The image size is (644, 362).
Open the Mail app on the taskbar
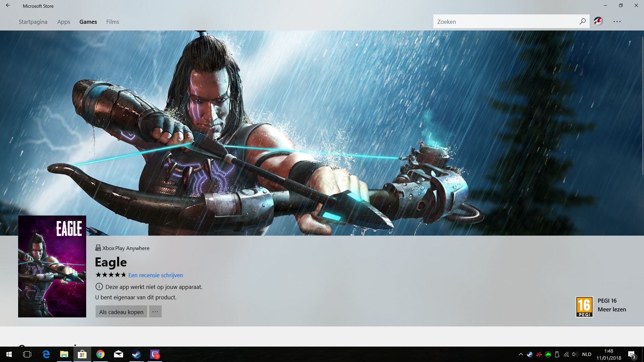tap(118, 354)
